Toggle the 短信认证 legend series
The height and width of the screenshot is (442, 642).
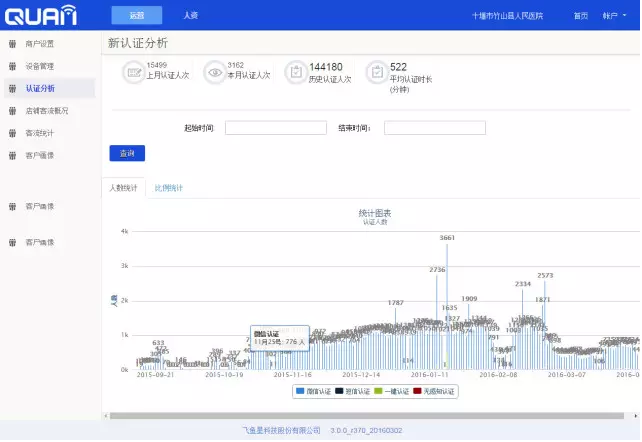(353, 391)
